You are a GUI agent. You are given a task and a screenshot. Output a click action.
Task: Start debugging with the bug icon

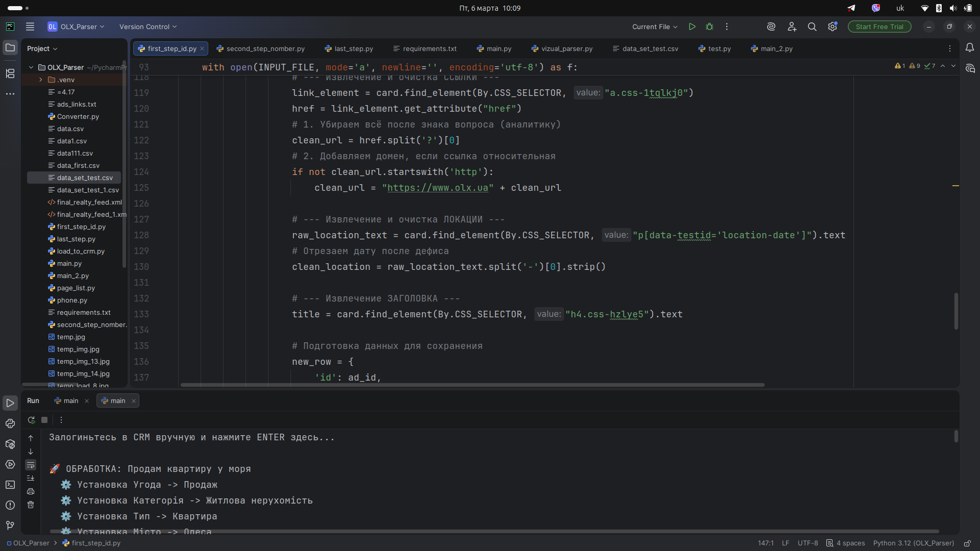[709, 27]
